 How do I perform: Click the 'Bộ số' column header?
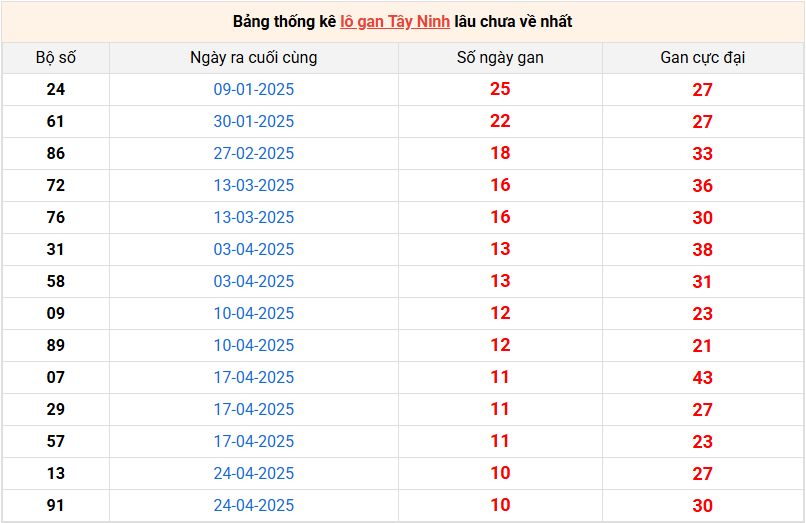point(56,58)
